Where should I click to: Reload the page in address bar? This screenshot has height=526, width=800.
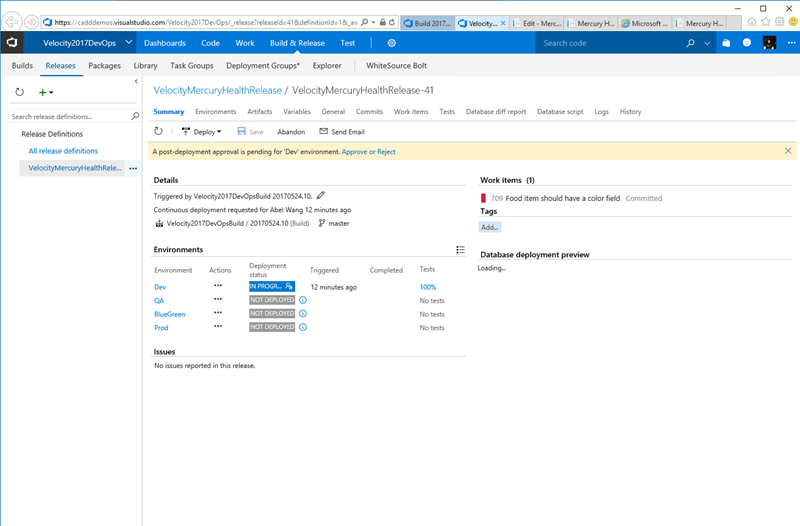tap(392, 22)
